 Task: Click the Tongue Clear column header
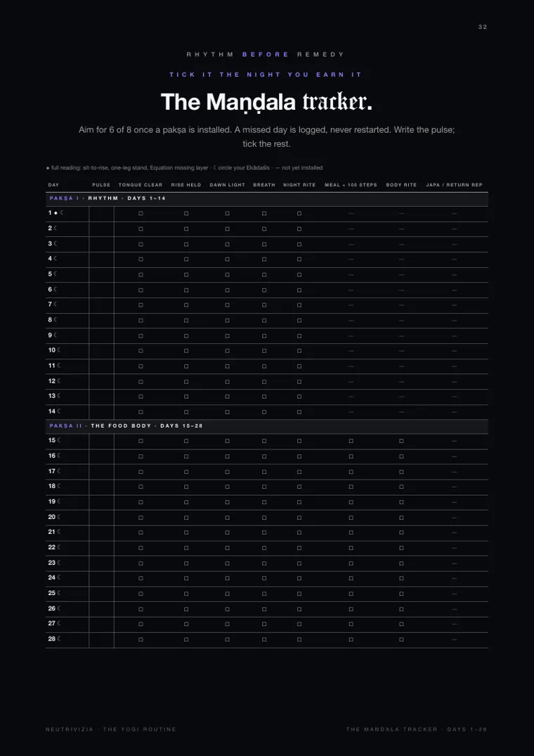point(141,185)
